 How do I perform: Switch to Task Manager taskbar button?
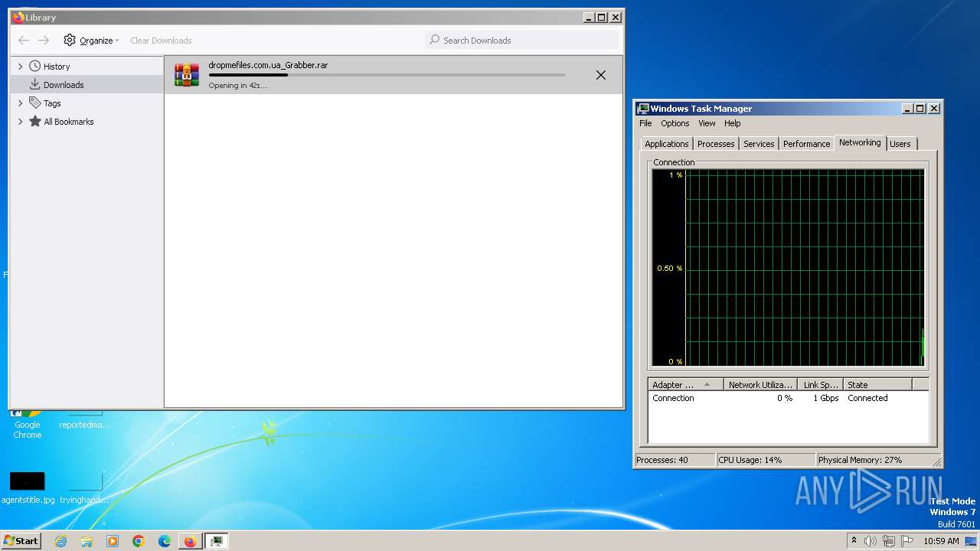pyautogui.click(x=217, y=541)
